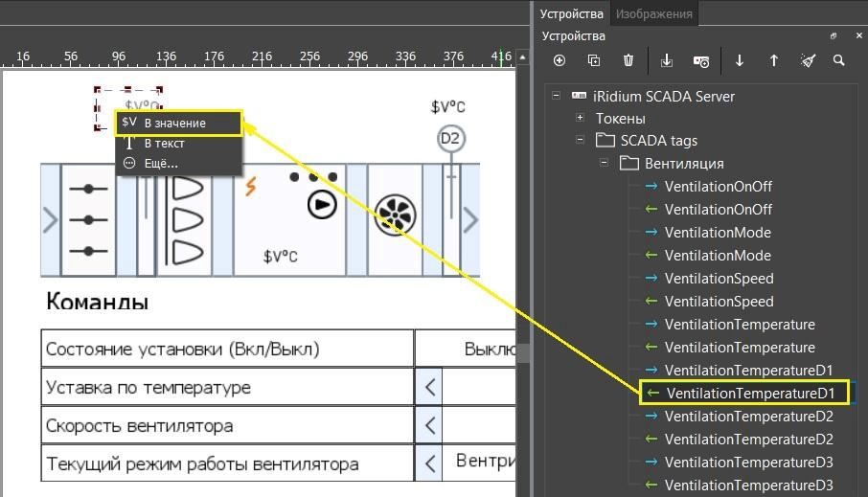The height and width of the screenshot is (497, 868).
Task: Choose 'В значение' from the popup menu
Action: click(175, 123)
